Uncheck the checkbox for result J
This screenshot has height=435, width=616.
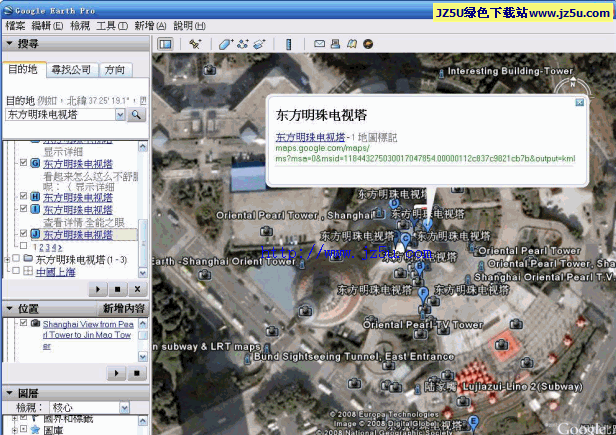[x=23, y=233]
